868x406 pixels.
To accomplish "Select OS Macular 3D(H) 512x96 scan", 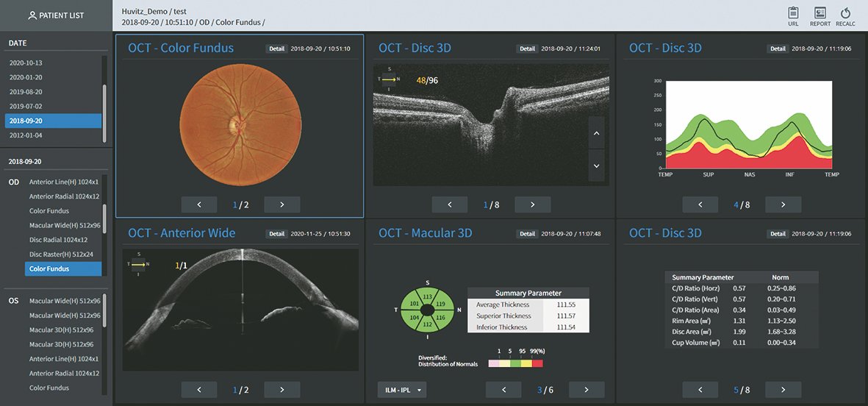I will [60, 330].
